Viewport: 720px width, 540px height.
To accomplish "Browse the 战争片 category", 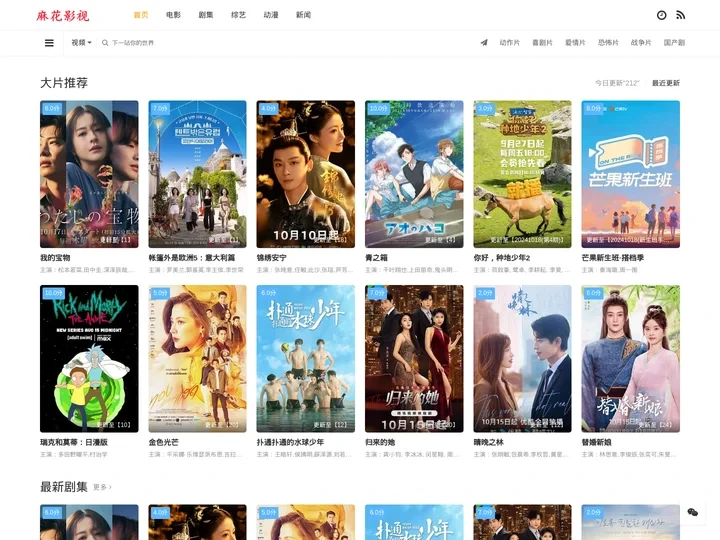I will pos(641,43).
